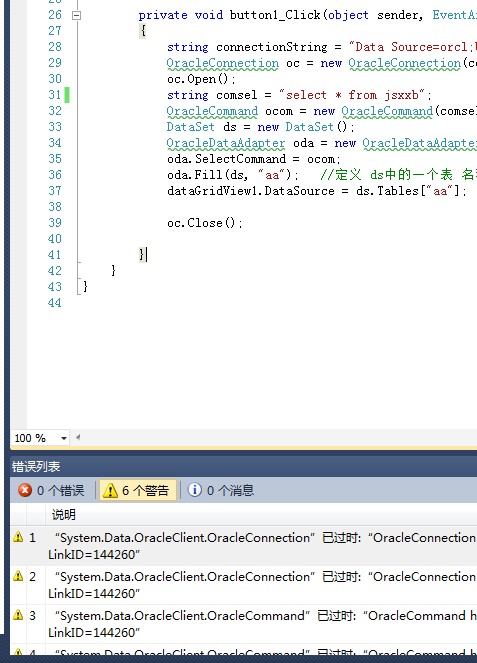Click the "select * from jsxxb" string
This screenshot has height=663, width=477.
point(352,95)
